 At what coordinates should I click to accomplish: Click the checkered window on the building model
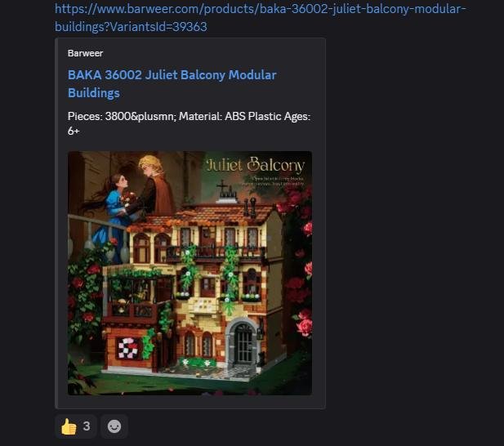(127, 348)
